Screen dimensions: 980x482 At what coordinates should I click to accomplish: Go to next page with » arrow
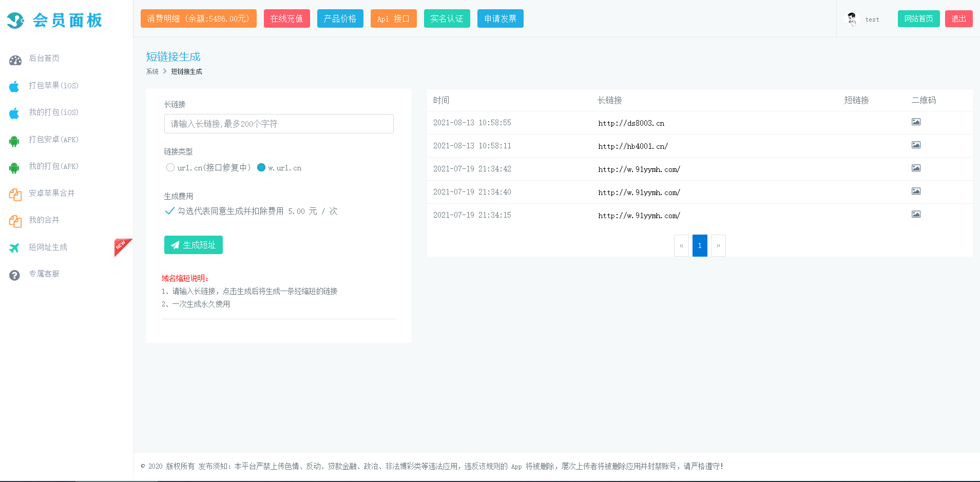click(718, 245)
